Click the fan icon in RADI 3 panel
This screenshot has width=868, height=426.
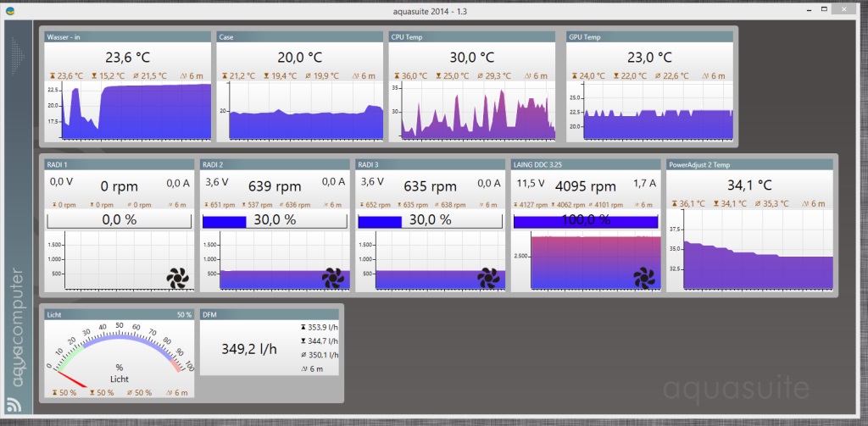click(489, 277)
